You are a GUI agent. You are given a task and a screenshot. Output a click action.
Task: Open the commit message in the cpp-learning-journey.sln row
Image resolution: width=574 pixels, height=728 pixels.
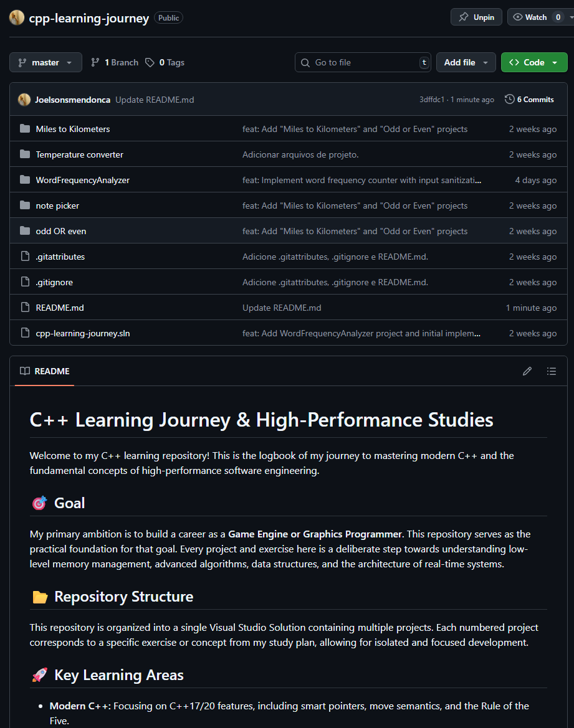tap(361, 333)
